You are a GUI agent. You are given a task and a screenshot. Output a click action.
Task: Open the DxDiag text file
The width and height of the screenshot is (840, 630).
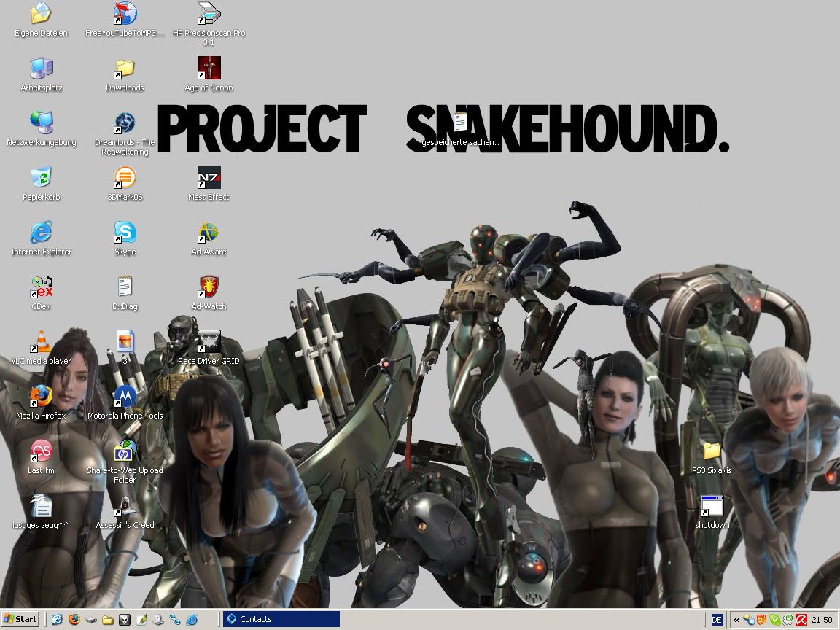coord(125,294)
